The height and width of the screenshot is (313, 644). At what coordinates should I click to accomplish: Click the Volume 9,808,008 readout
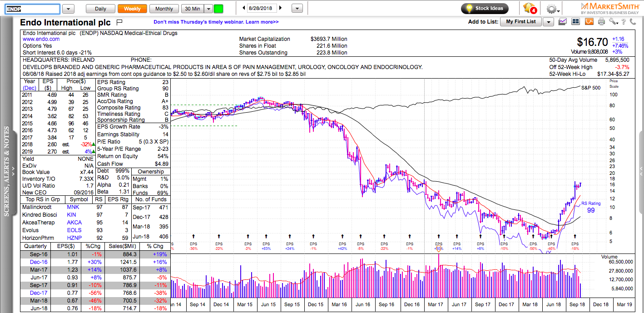coord(590,52)
